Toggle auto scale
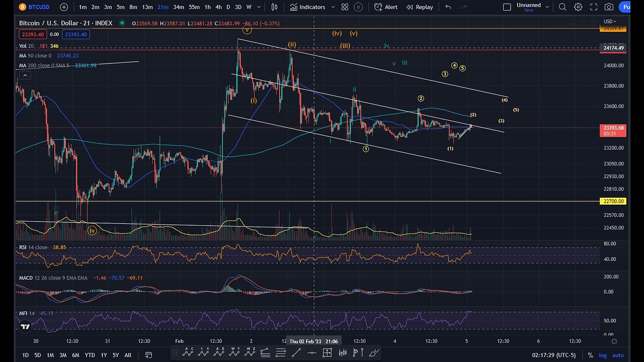The width and height of the screenshot is (644, 362). click(618, 355)
